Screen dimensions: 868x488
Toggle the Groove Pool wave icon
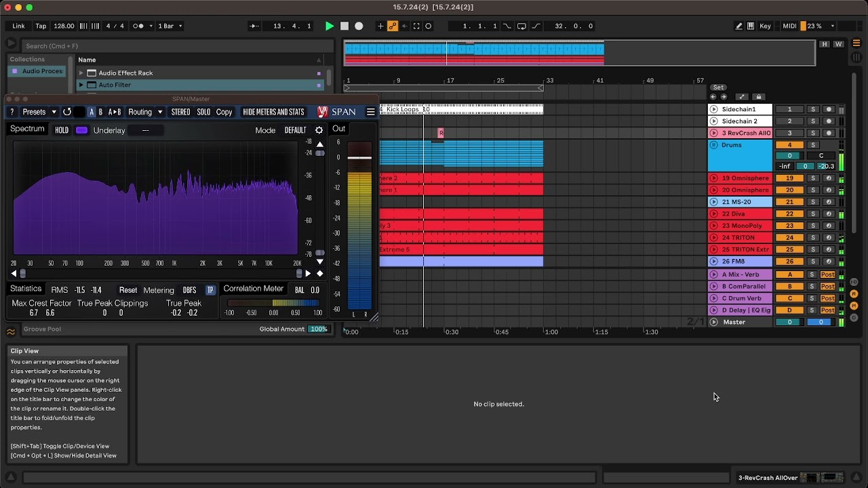11,331
